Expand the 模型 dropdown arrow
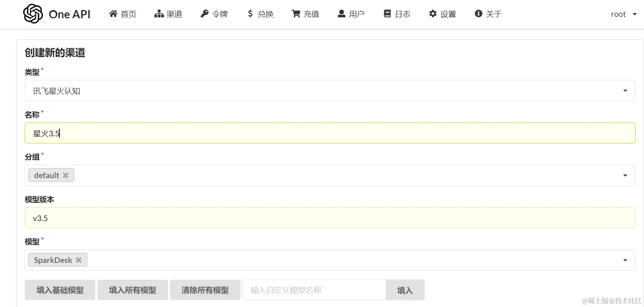This screenshot has height=307, width=644. (x=625, y=260)
